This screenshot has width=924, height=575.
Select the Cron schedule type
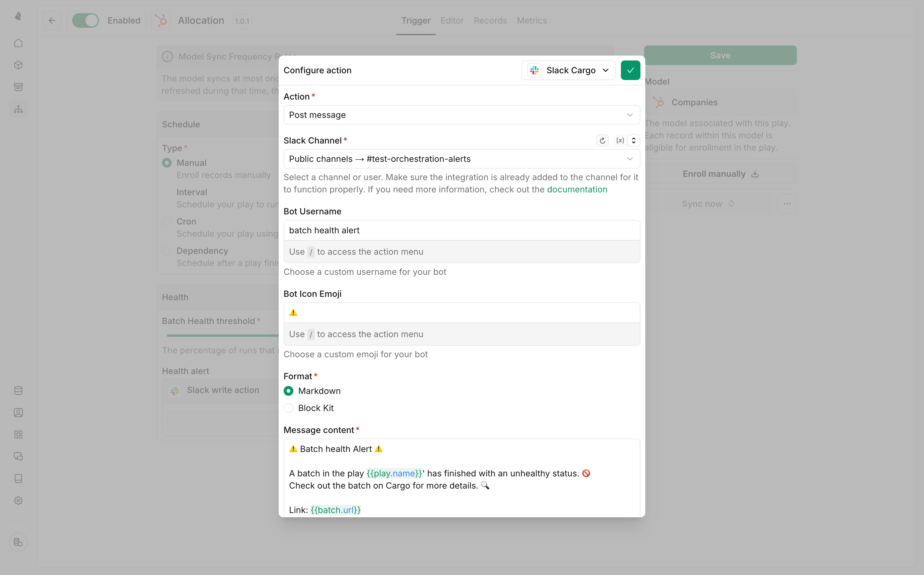(x=167, y=221)
